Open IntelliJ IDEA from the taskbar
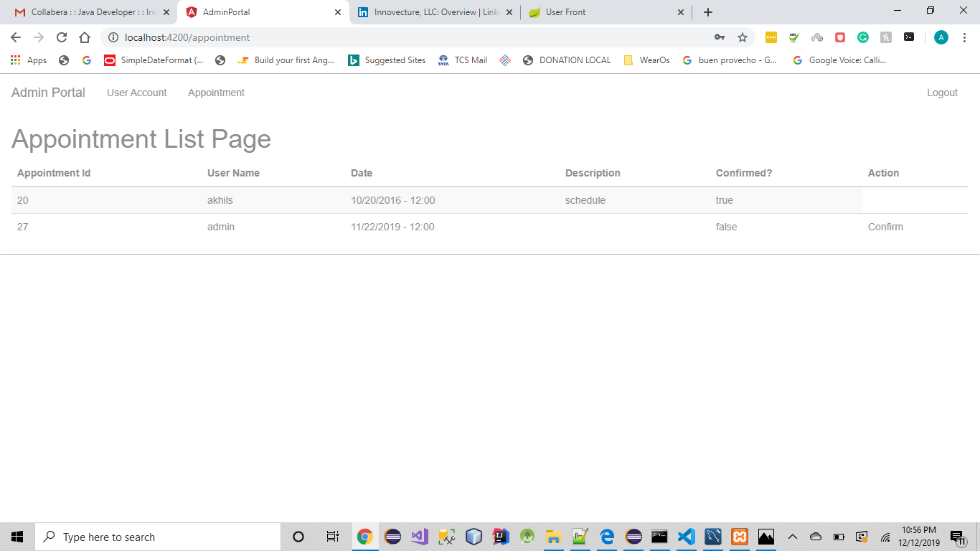The width and height of the screenshot is (980, 551). coord(501,537)
